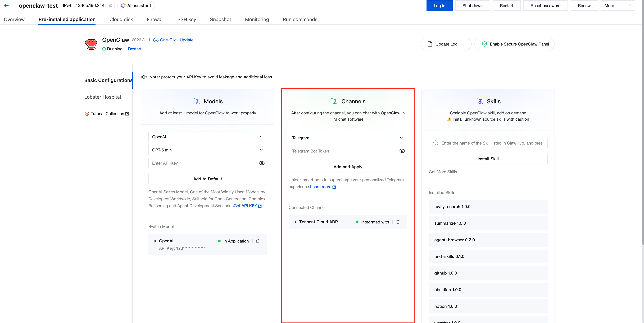Enable Secure OpenClaw Panel
Screen dimensions: 644x323
(x=515, y=44)
